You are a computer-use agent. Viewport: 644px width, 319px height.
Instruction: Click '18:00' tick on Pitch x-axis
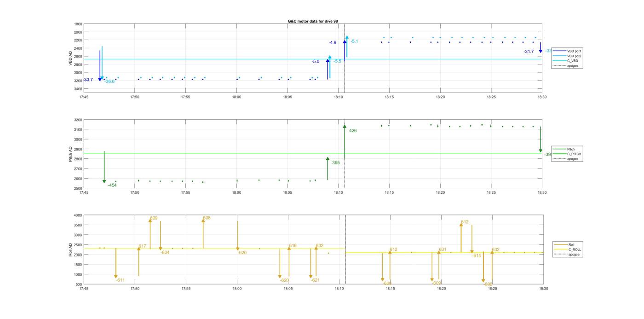237,193
